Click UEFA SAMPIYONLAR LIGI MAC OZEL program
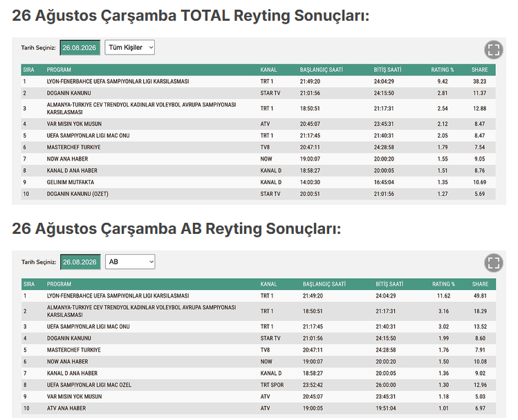Screen dimensions: 518x420 point(89,385)
